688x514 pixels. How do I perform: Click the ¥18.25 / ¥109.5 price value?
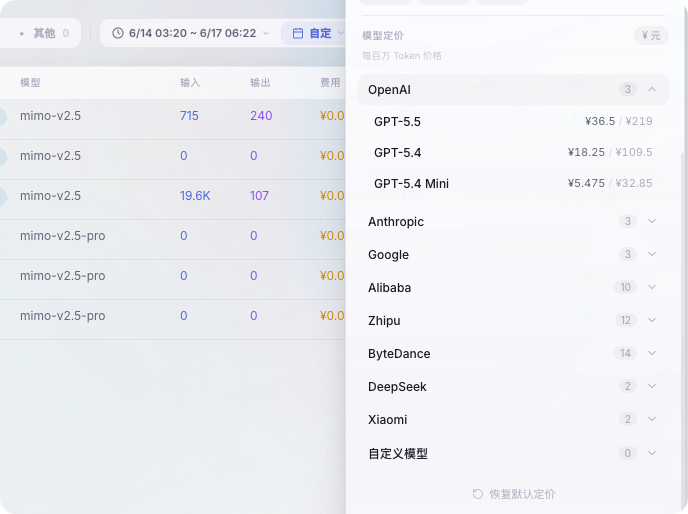click(x=610, y=152)
